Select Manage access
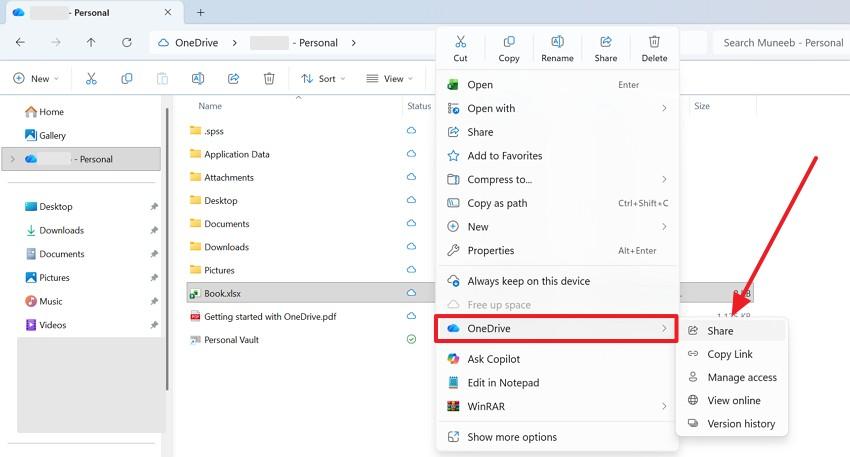850x457 pixels. [732, 377]
